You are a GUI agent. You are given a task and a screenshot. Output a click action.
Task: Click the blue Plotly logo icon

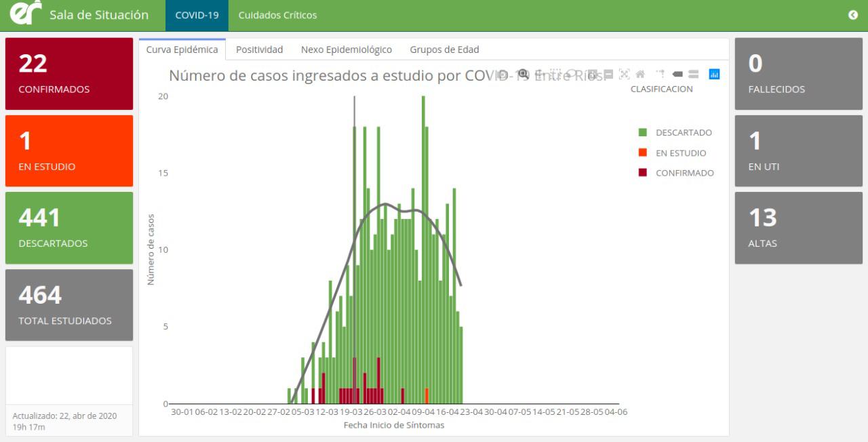[x=714, y=74]
